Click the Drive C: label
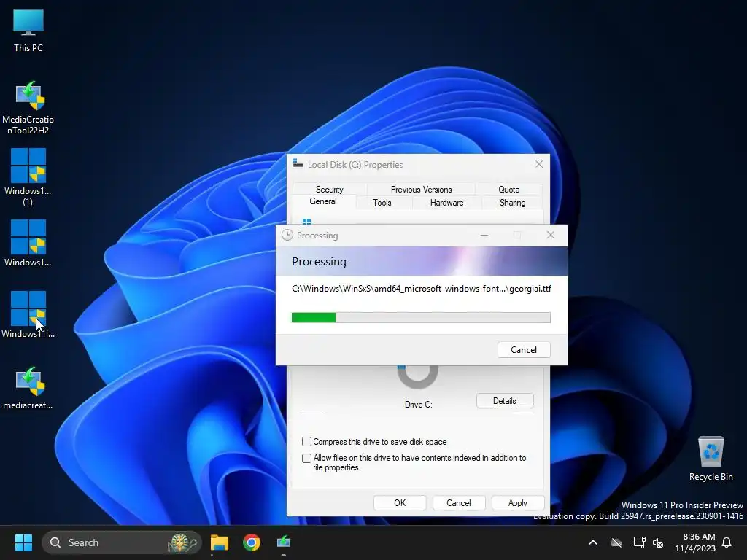Viewport: 747px width, 560px height. click(418, 404)
